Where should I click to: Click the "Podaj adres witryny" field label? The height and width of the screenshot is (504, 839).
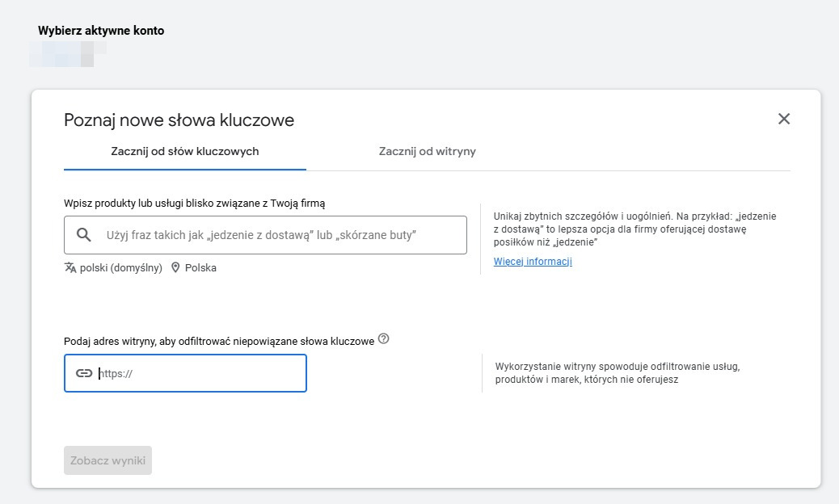219,341
